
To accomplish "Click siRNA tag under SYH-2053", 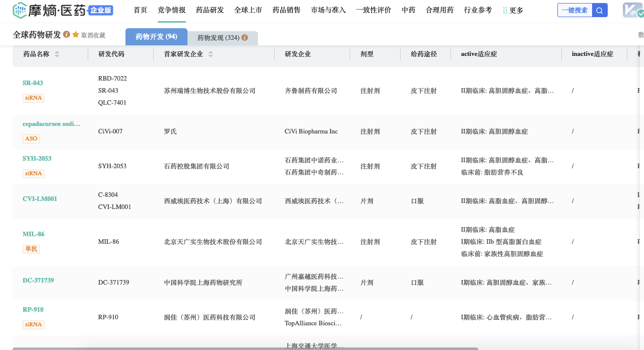I will [x=33, y=173].
